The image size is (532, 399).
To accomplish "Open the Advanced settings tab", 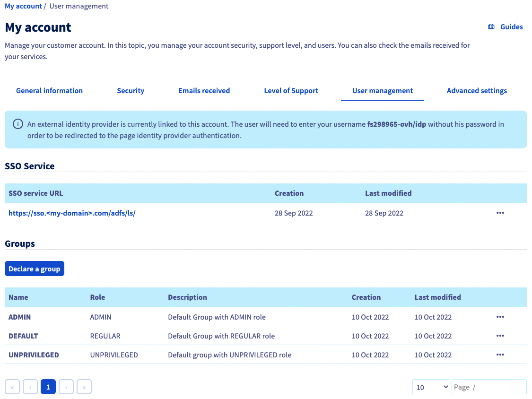I will [x=477, y=91].
